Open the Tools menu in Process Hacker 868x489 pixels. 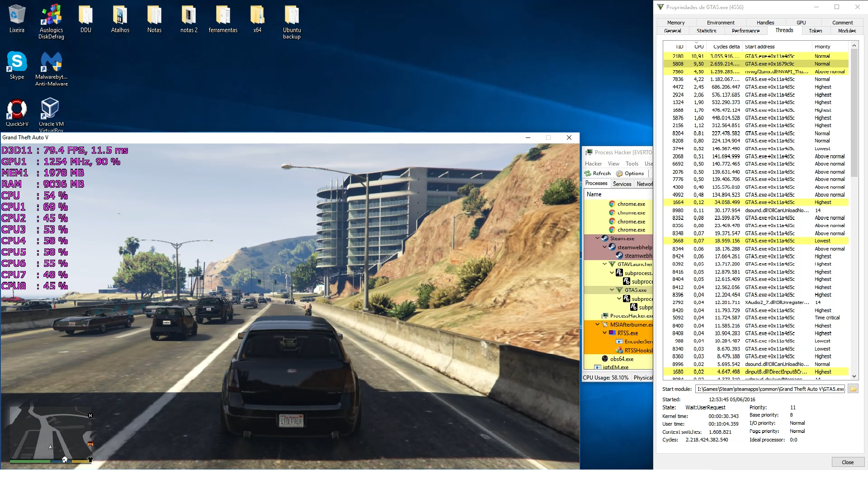632,164
